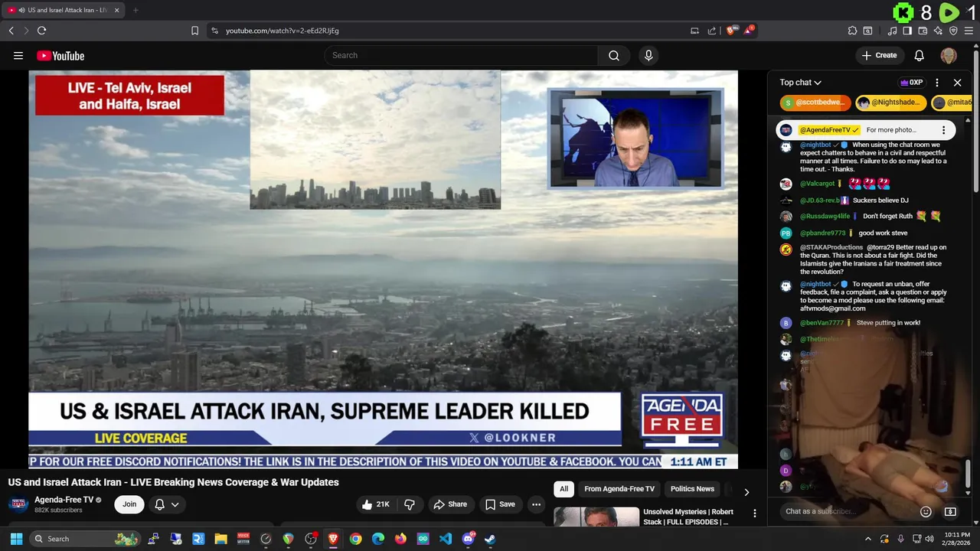Select From Agenda-Free TV chip
Viewport: 980px width, 551px height.
[x=619, y=489]
